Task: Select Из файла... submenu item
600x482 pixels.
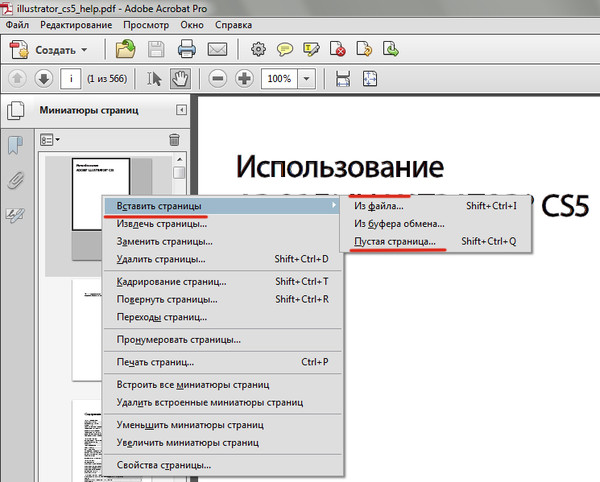Action: pyautogui.click(x=436, y=206)
